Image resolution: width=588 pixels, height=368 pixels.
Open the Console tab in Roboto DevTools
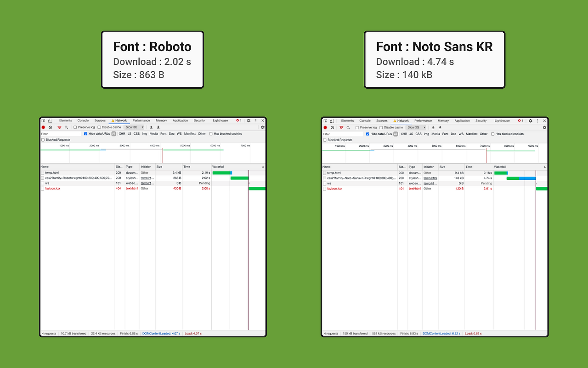[x=83, y=121]
